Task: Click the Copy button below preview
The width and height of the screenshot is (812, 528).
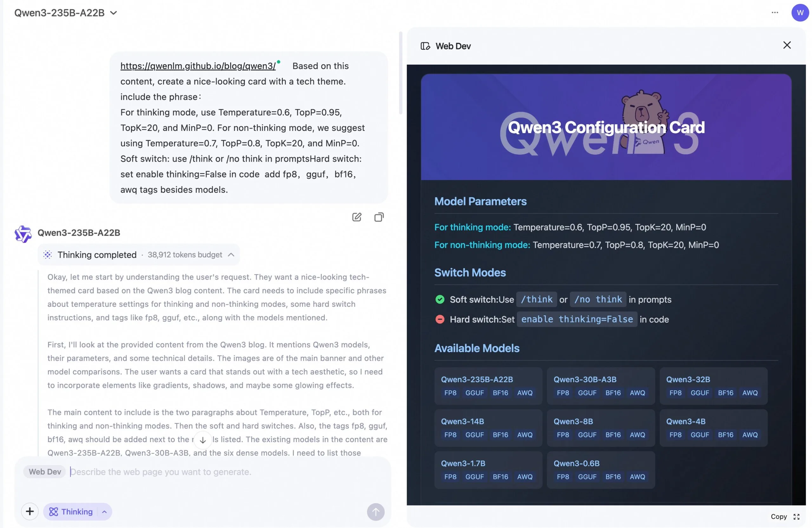Action: pyautogui.click(x=779, y=517)
